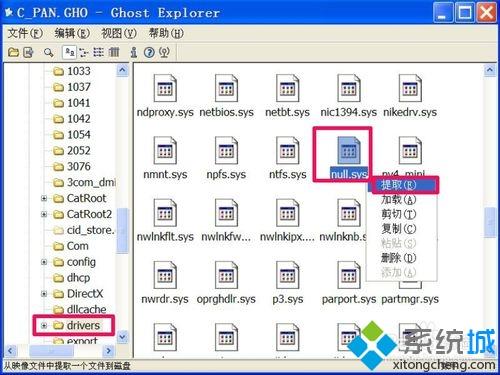
Task: Select the list view toolbar button
Action: coord(98,52)
